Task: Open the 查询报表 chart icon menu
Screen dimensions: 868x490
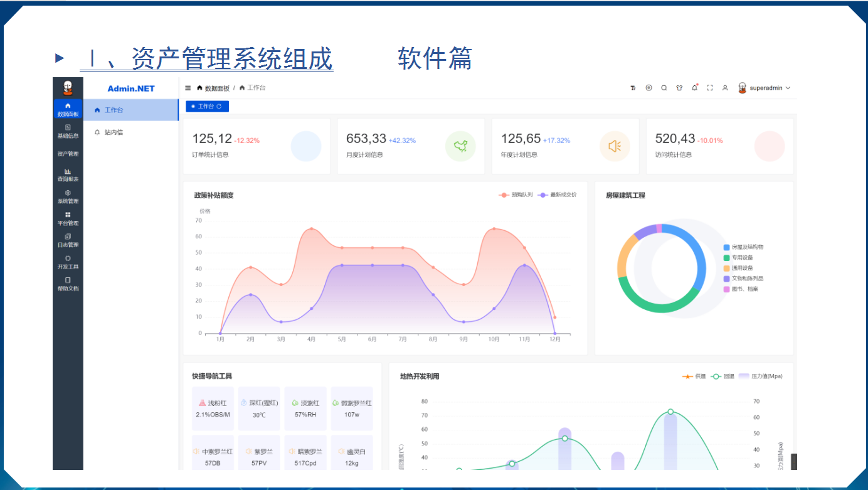Action: (68, 176)
